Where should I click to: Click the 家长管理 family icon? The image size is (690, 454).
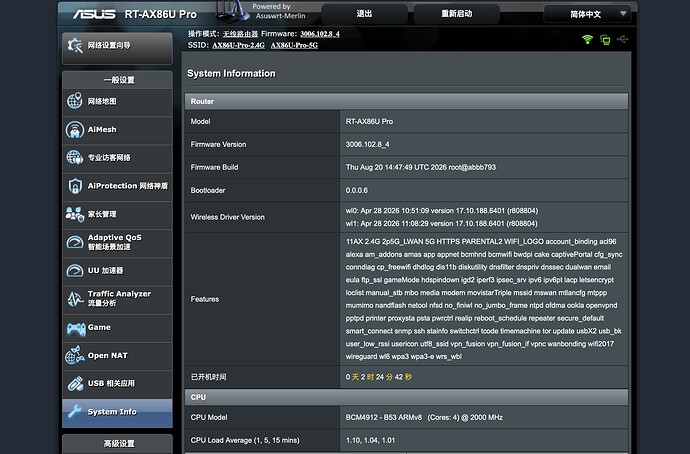[x=74, y=214]
